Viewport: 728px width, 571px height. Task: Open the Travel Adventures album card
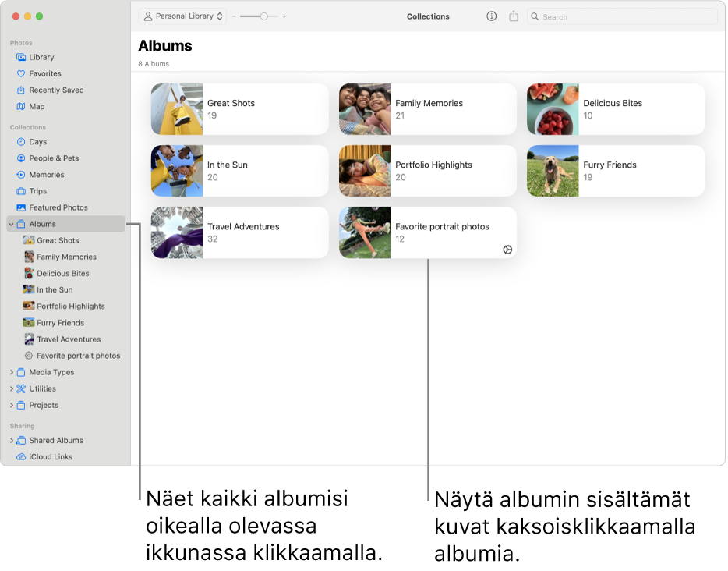[x=239, y=232]
